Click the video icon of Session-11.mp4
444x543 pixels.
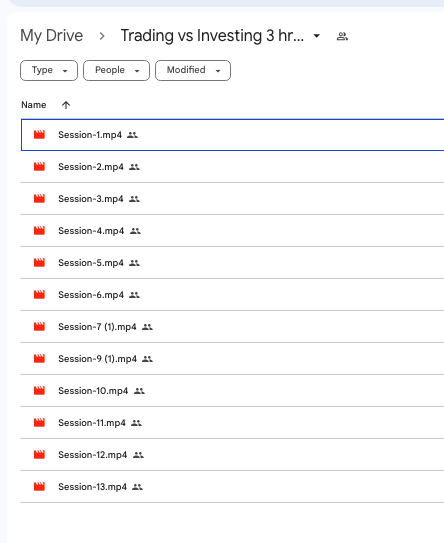coord(39,422)
